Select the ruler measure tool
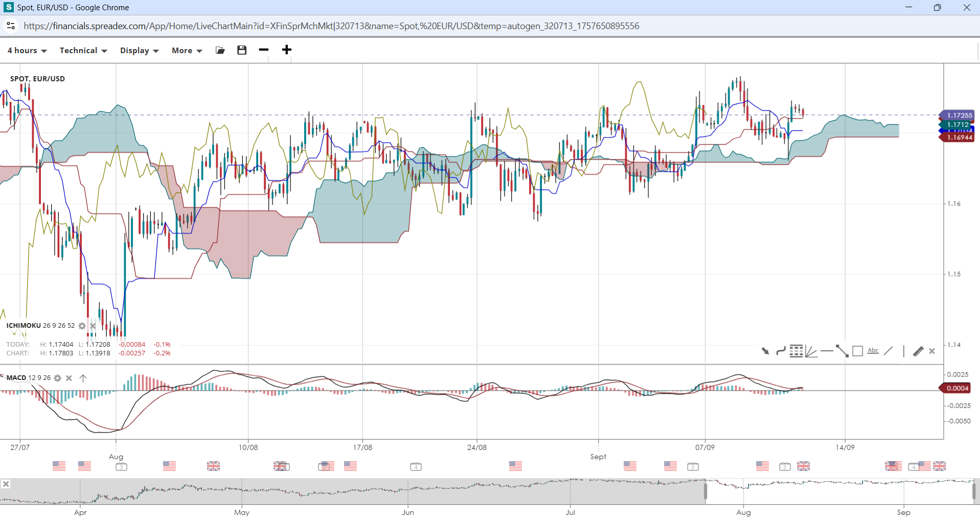 click(x=918, y=351)
